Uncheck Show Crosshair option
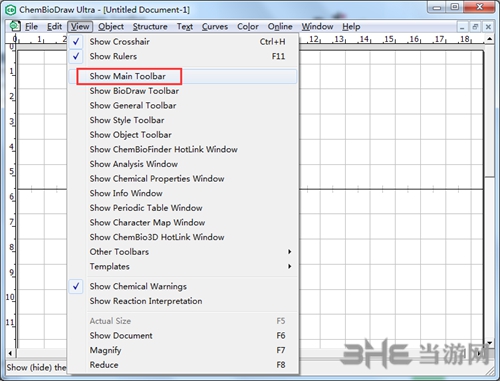500x381 pixels. 183,42
